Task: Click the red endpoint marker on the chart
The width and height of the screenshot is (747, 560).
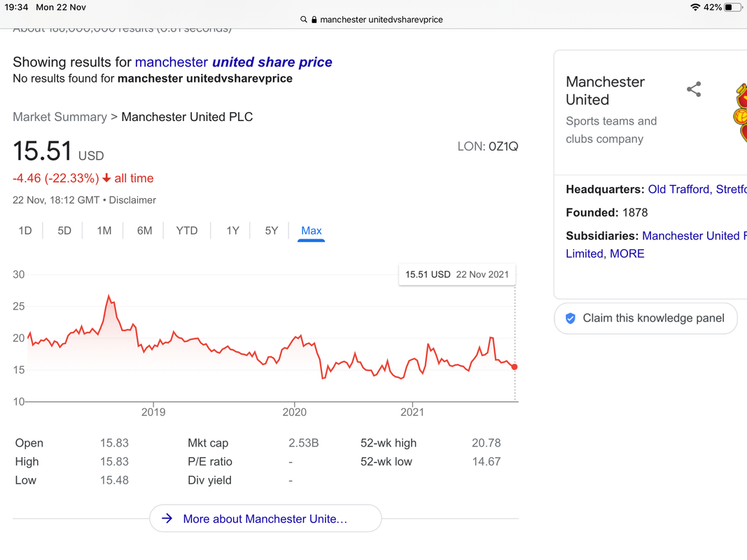Action: [515, 367]
